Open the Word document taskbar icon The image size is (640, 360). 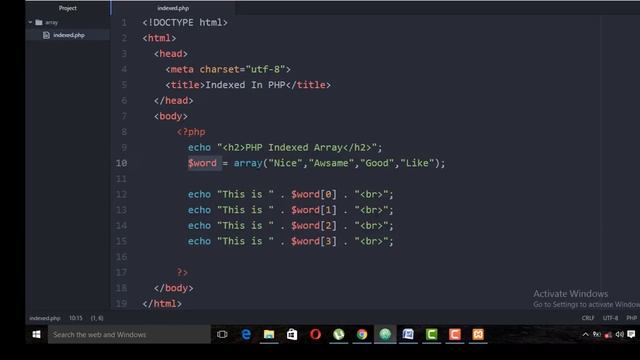click(408, 335)
